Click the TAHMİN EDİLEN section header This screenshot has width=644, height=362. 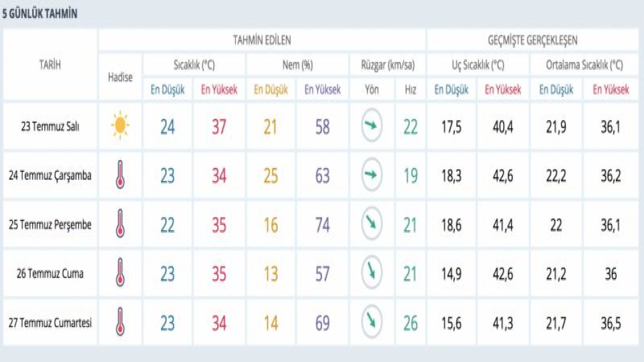[262, 40]
